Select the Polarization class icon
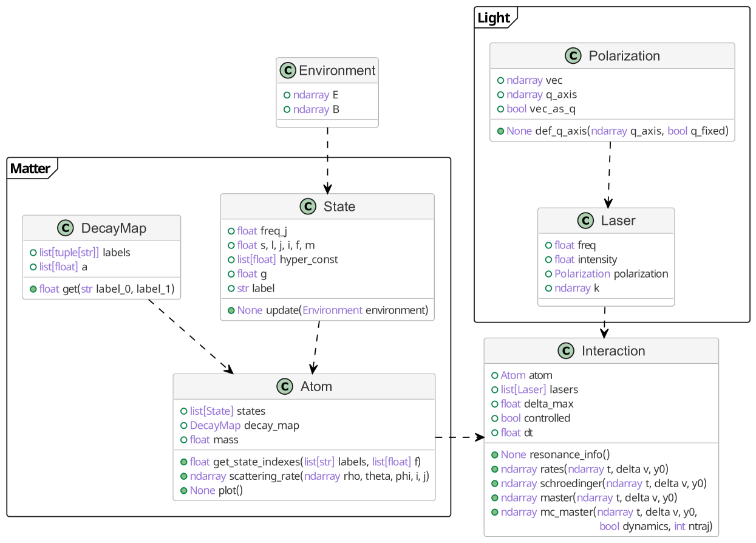The height and width of the screenshot is (543, 756). (x=573, y=56)
